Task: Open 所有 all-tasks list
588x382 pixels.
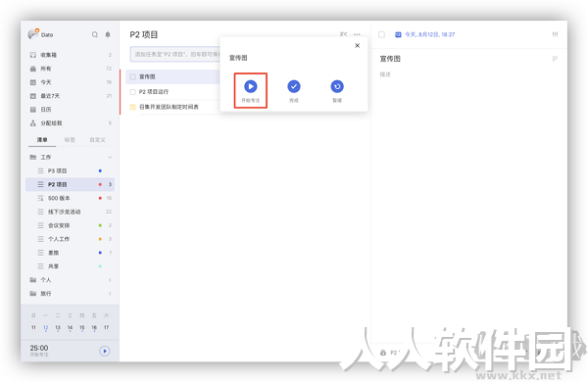Action: (71, 69)
